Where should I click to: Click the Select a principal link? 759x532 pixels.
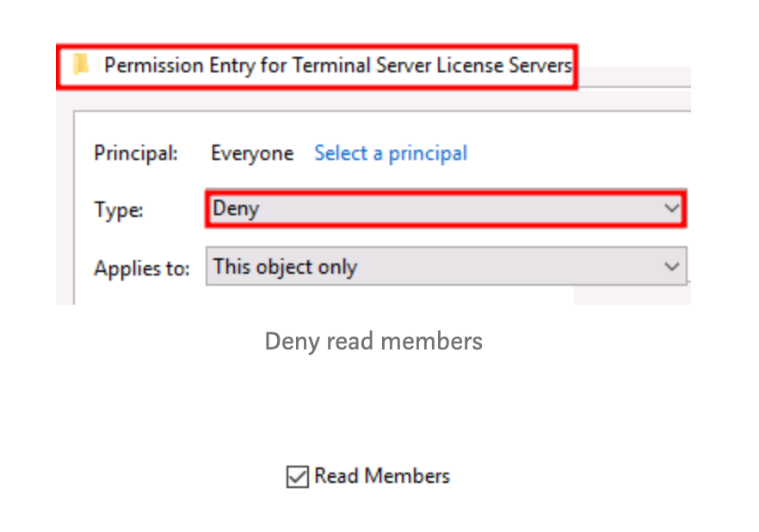(391, 153)
